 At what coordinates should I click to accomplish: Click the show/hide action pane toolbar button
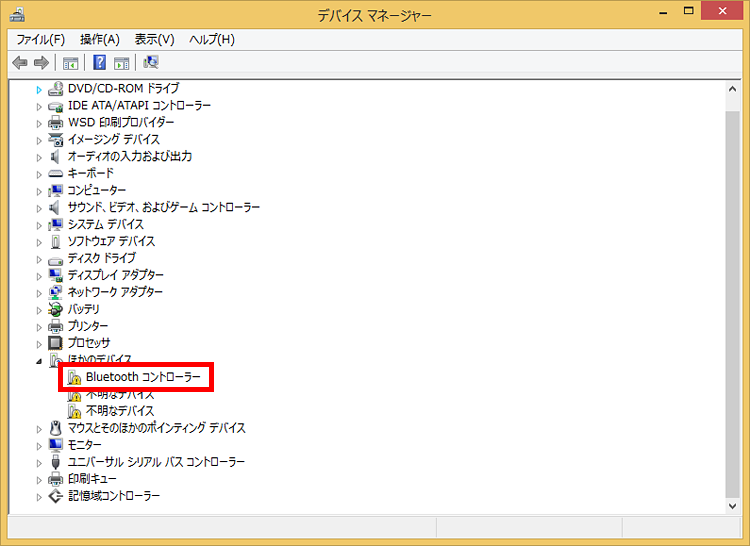click(121, 63)
